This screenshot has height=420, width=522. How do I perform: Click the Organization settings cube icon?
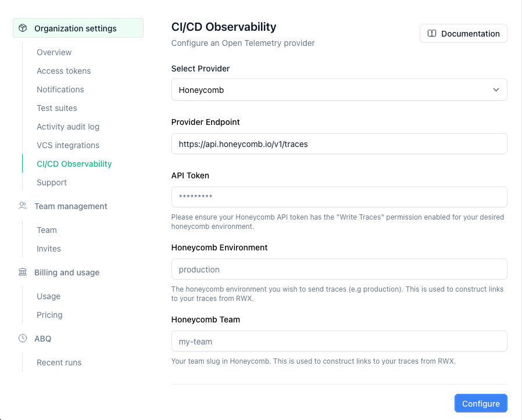[x=23, y=28]
